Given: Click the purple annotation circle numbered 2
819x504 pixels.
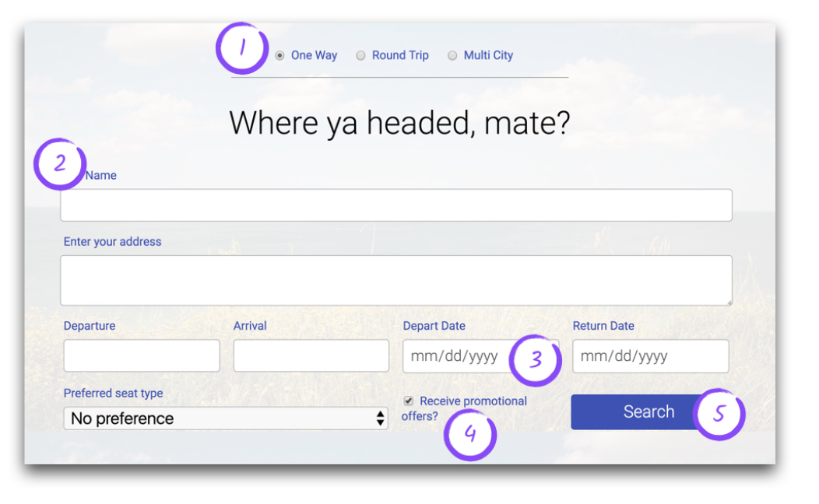Looking at the screenshot, I should [59, 164].
